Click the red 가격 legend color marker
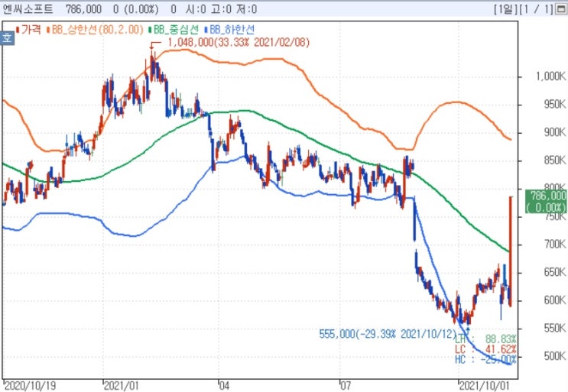The width and height of the screenshot is (568, 392). click(x=18, y=30)
